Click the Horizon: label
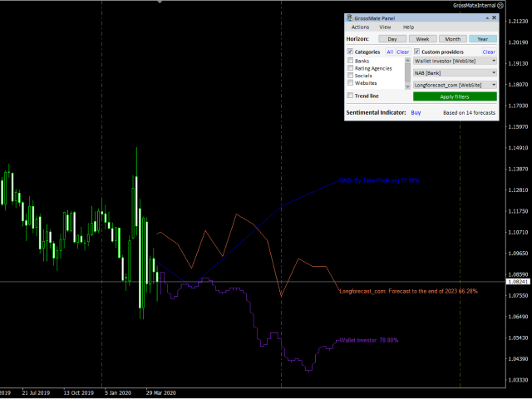The height and width of the screenshot is (399, 532). pyautogui.click(x=357, y=39)
